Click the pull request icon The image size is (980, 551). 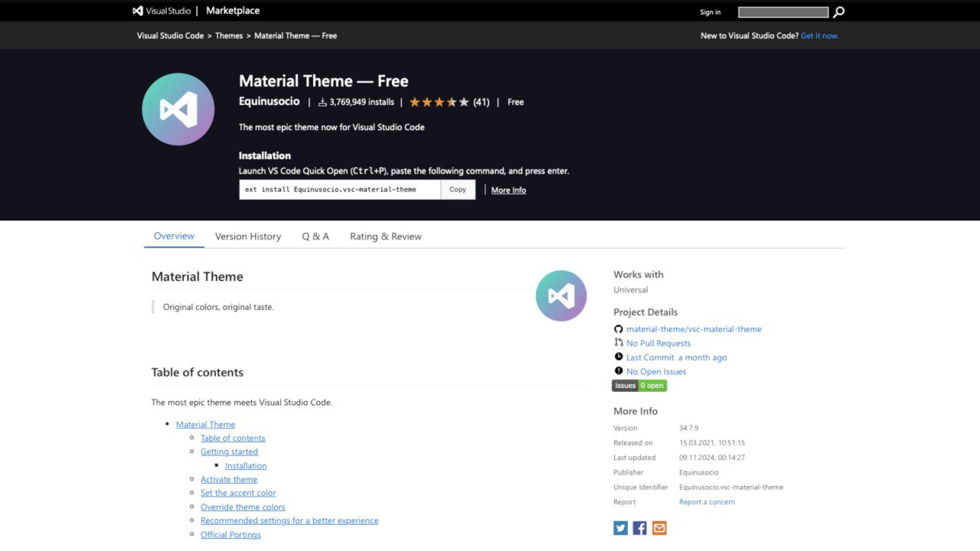click(619, 343)
